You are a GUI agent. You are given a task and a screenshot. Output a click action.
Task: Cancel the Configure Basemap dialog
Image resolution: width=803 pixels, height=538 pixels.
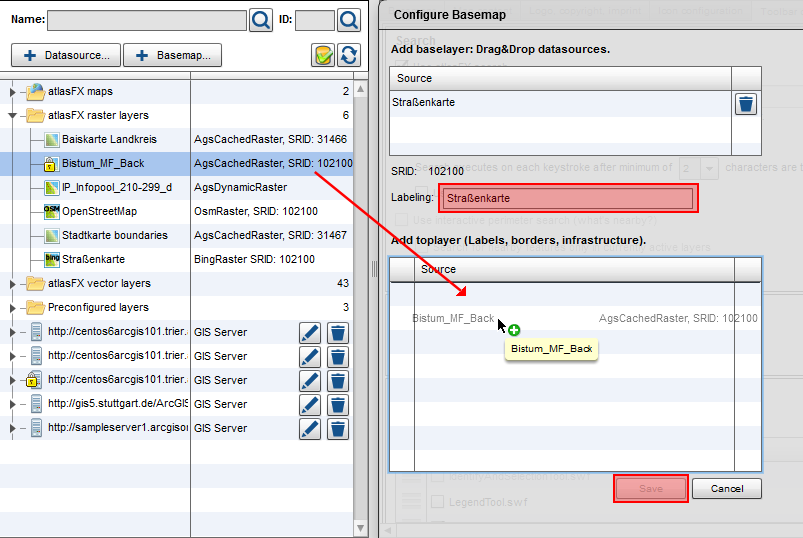point(727,488)
